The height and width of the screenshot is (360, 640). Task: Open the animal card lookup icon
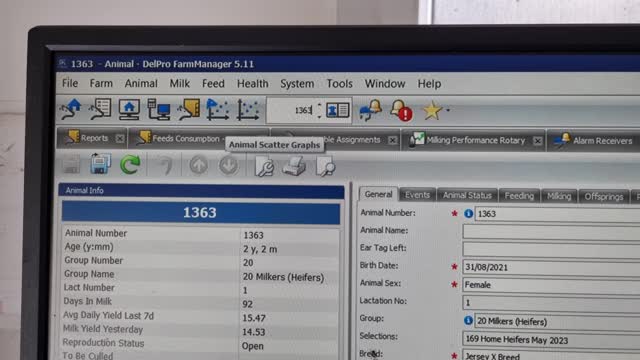[x=338, y=110]
